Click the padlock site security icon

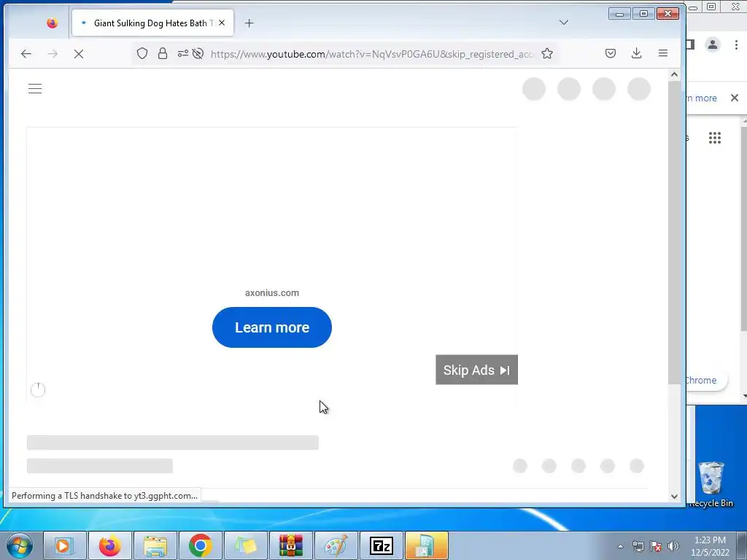(163, 53)
